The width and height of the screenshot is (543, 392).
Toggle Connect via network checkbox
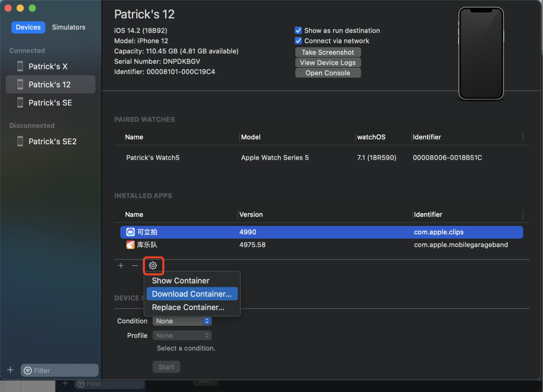point(298,41)
